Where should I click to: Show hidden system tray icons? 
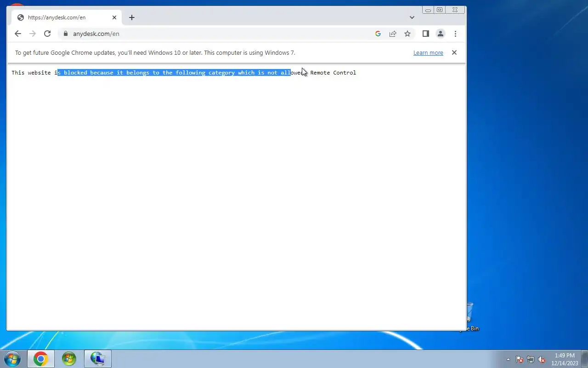(x=508, y=359)
